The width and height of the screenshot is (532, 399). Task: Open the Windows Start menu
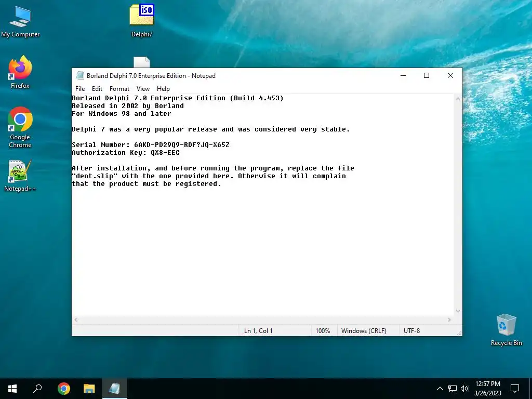tap(12, 389)
